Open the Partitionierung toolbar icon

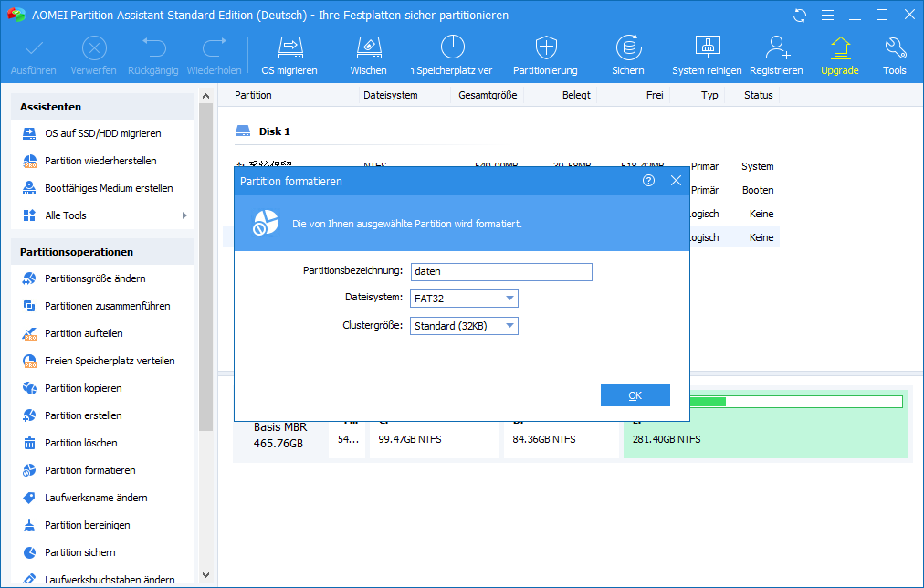pyautogui.click(x=545, y=55)
